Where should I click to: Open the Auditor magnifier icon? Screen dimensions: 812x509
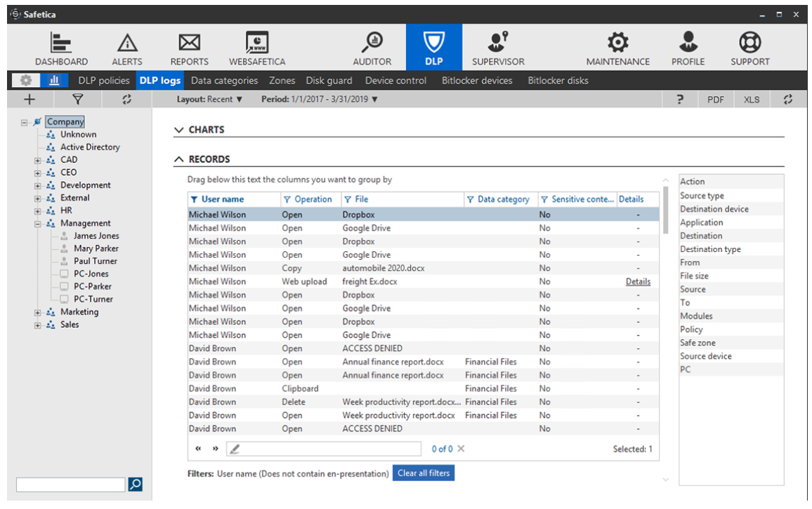(372, 44)
